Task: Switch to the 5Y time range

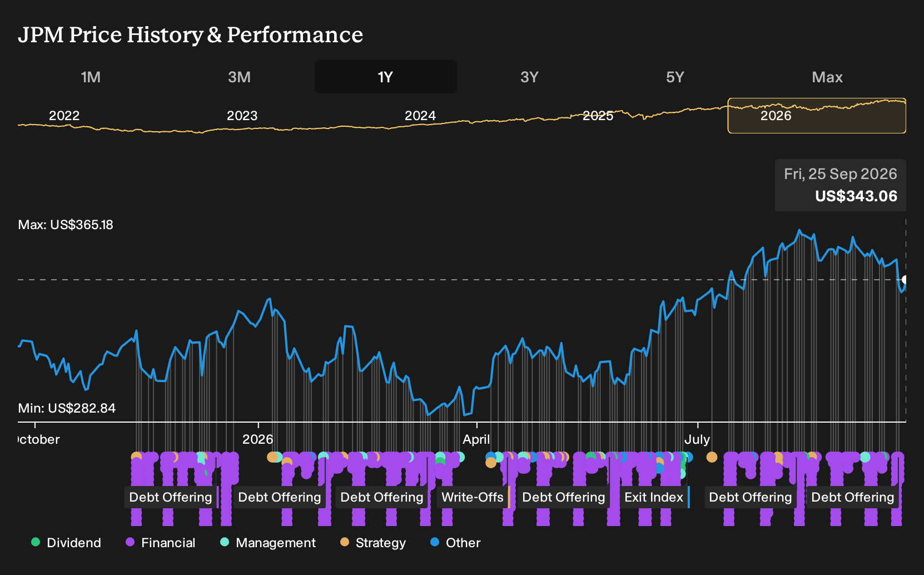Action: [675, 77]
